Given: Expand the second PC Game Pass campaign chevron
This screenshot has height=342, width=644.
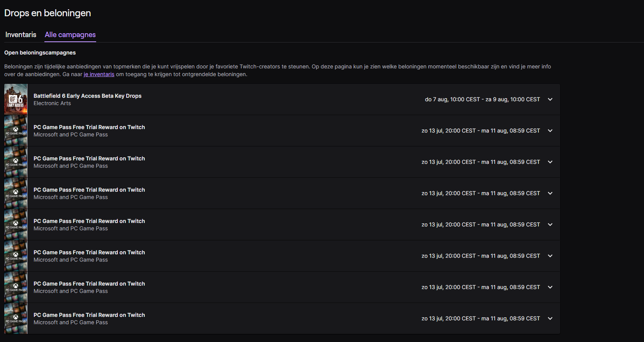Looking at the screenshot, I should (550, 162).
